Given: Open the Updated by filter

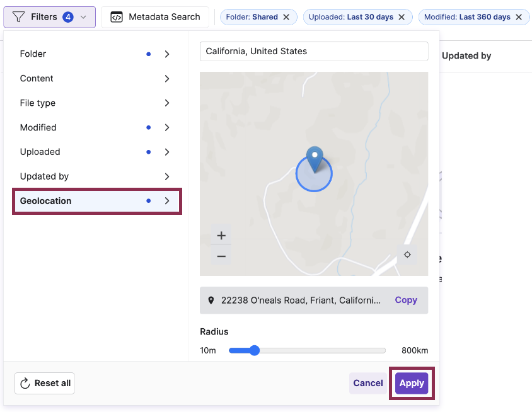Looking at the screenshot, I should click(x=95, y=176).
